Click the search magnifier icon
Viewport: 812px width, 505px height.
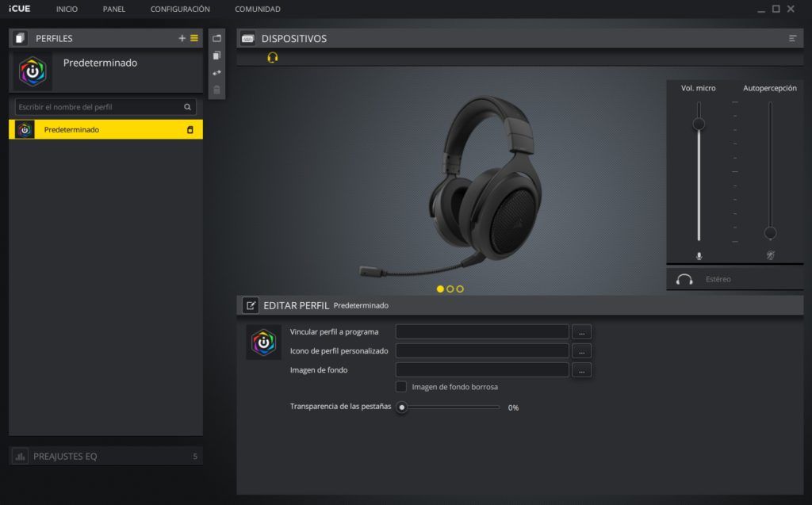click(x=187, y=107)
